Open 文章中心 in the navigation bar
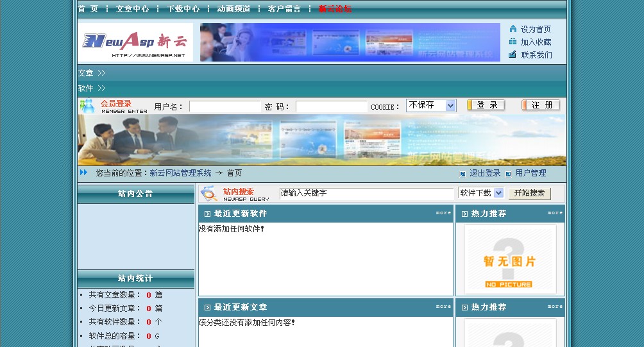 132,8
